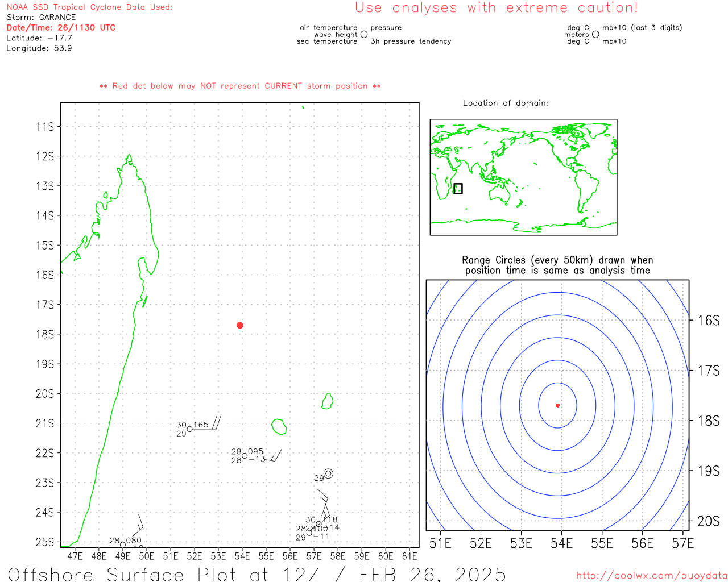Click the 'Storm: GARANCE' text
This screenshot has height=582, width=728.
(x=41, y=18)
